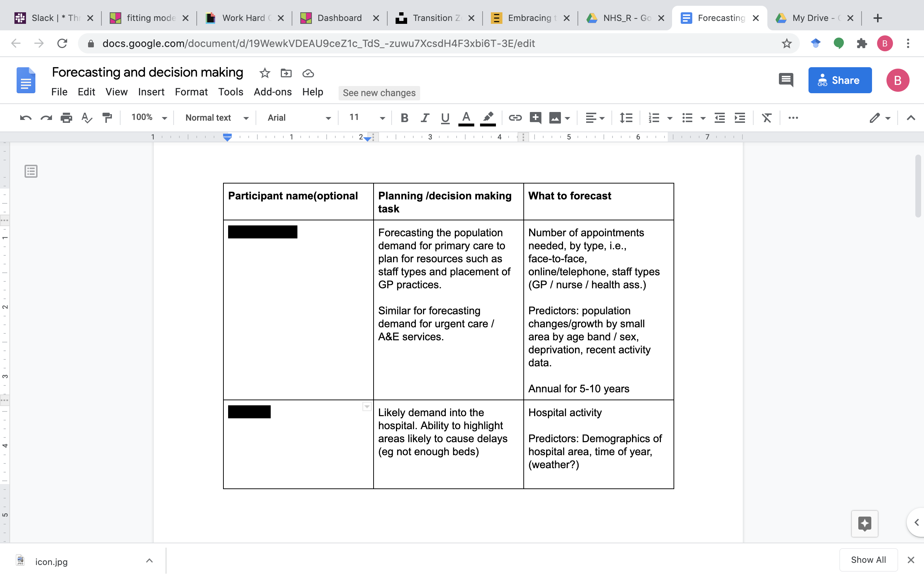Open the Normal text style dropdown
The width and height of the screenshot is (924, 578).
point(217,118)
